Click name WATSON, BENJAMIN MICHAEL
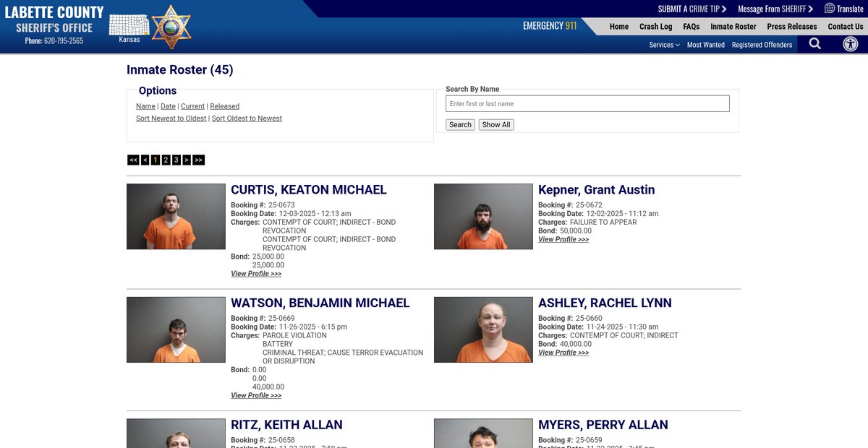Image resolution: width=868 pixels, height=448 pixels. click(320, 303)
